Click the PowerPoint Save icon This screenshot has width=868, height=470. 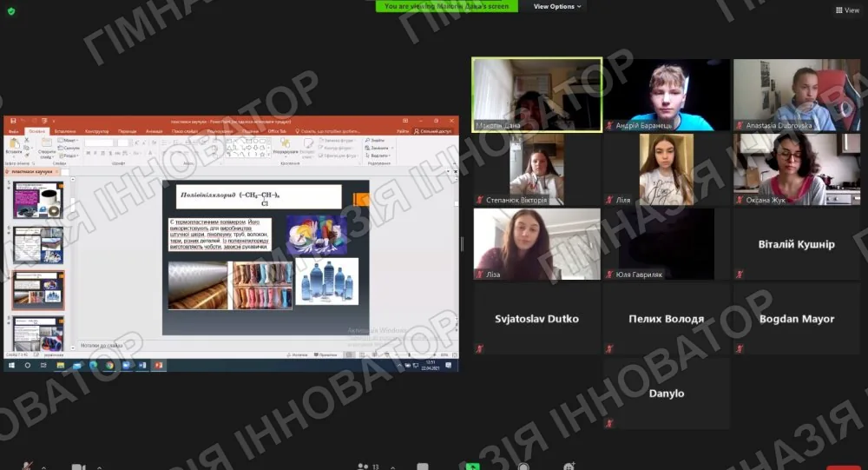(13, 121)
